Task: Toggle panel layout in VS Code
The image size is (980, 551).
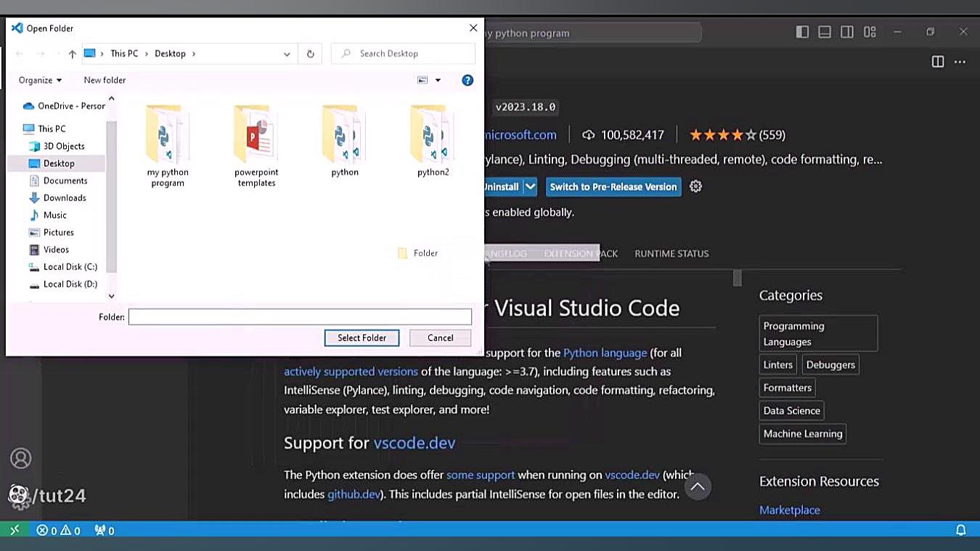Action: 825,32
